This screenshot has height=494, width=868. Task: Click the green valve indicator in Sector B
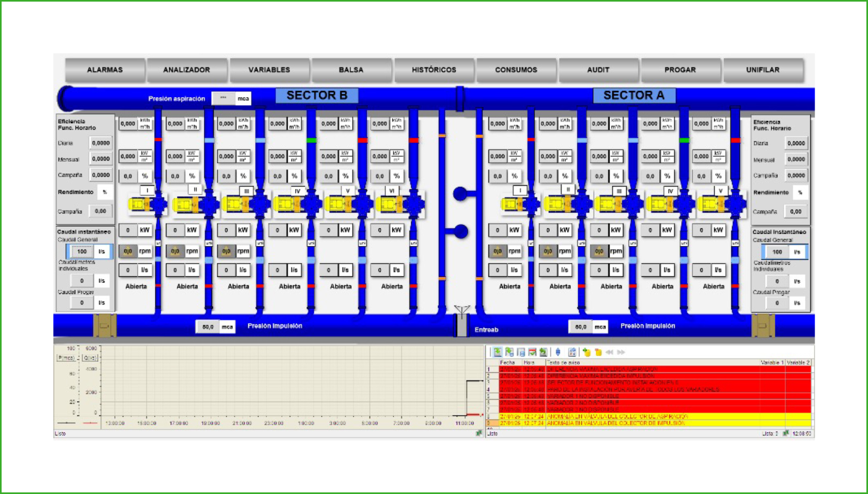pos(312,140)
